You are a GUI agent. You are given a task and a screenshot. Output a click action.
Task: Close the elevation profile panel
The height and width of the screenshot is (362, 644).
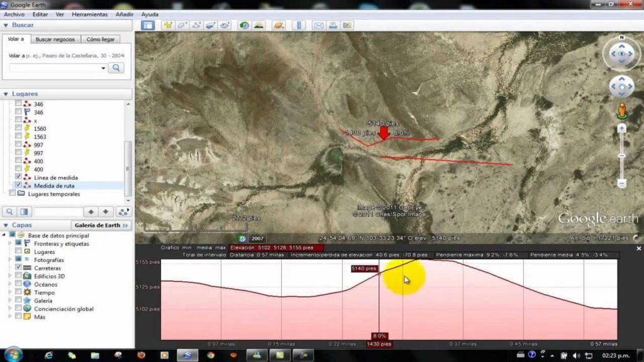coord(639,248)
